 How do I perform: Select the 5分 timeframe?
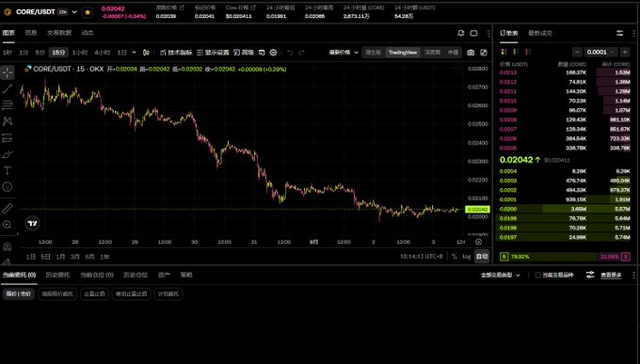point(40,53)
